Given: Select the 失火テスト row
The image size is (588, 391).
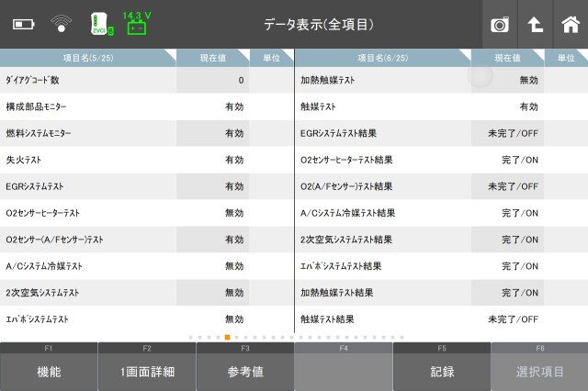Looking at the screenshot, I should pos(147,160).
